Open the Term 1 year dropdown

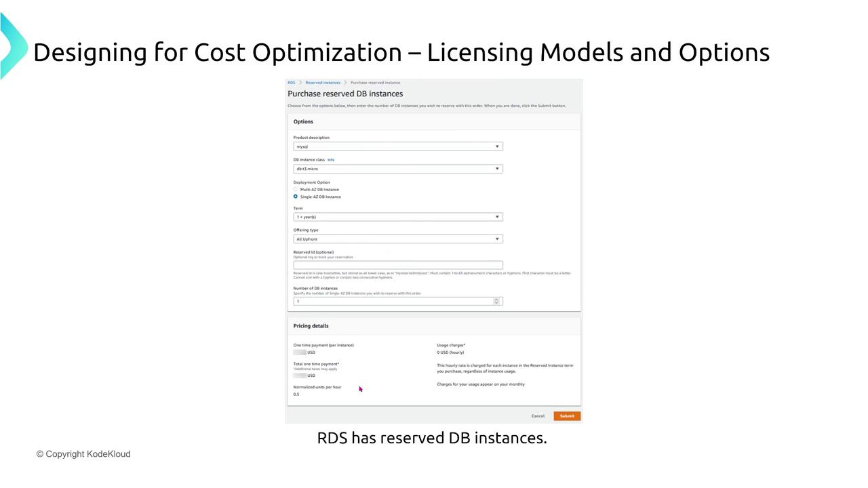(x=398, y=217)
